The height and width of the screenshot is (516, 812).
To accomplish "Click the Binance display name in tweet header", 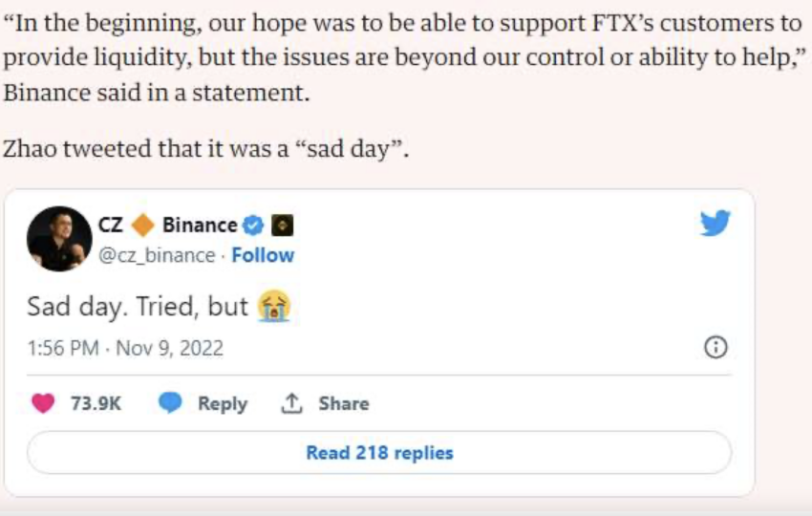I will point(200,226).
